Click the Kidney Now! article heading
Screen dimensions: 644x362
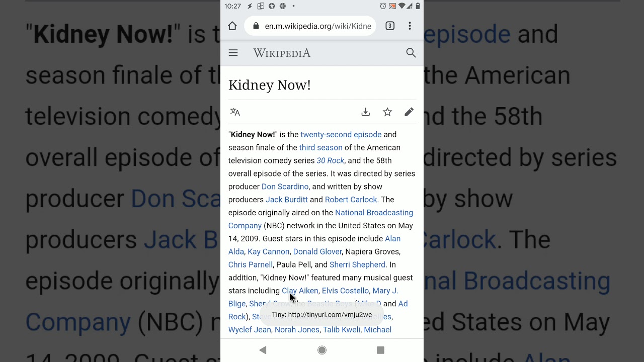point(270,85)
